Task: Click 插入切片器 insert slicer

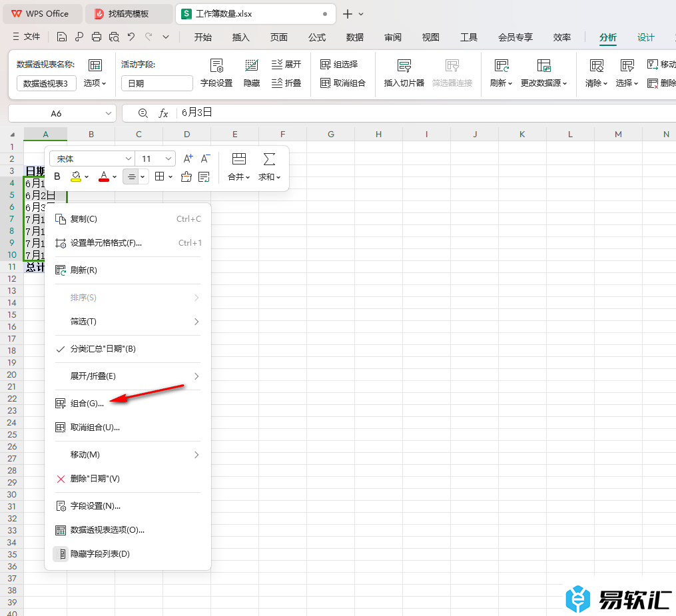Action: point(404,73)
